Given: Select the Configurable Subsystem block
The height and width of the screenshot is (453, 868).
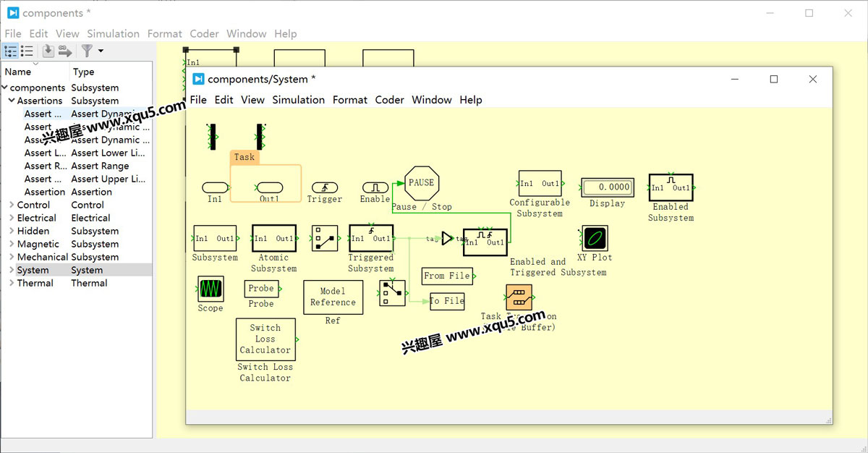Looking at the screenshot, I should coord(540,184).
